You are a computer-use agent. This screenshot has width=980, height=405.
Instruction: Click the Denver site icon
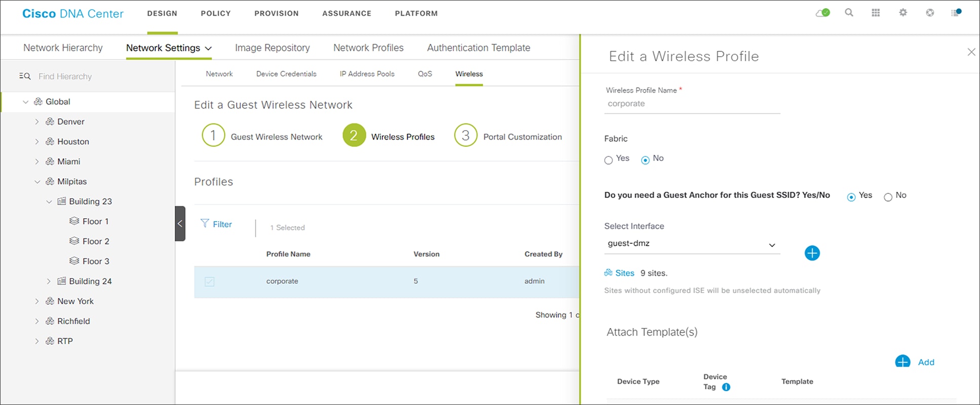50,121
